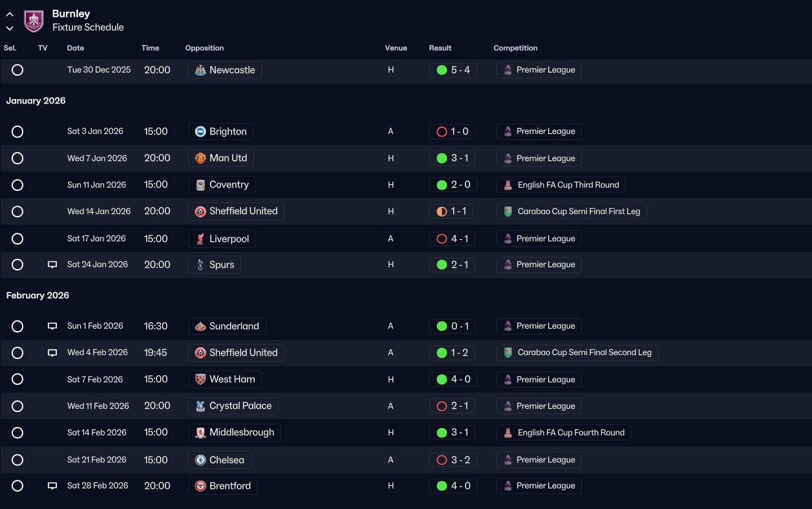
Task: Sort fixtures by the Competition column header
Action: pyautogui.click(x=515, y=48)
